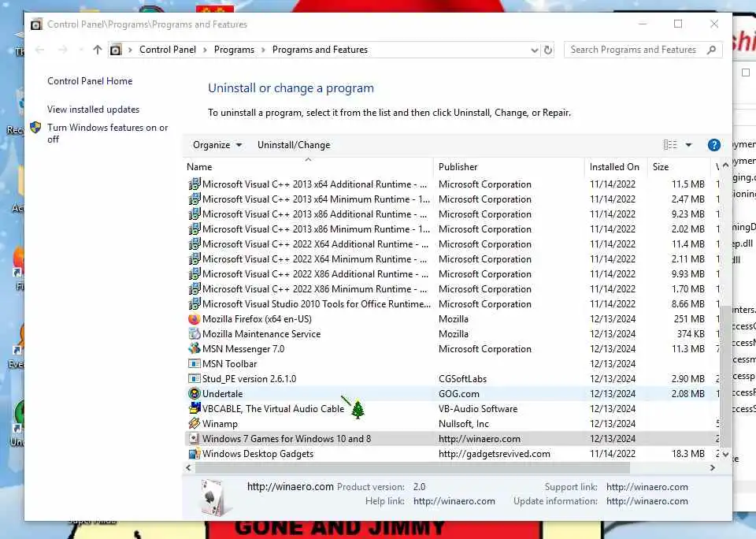This screenshot has height=539, width=756.
Task: Click the Visual C++ 2022 X86 Minimum Runtime icon
Action: coord(195,289)
